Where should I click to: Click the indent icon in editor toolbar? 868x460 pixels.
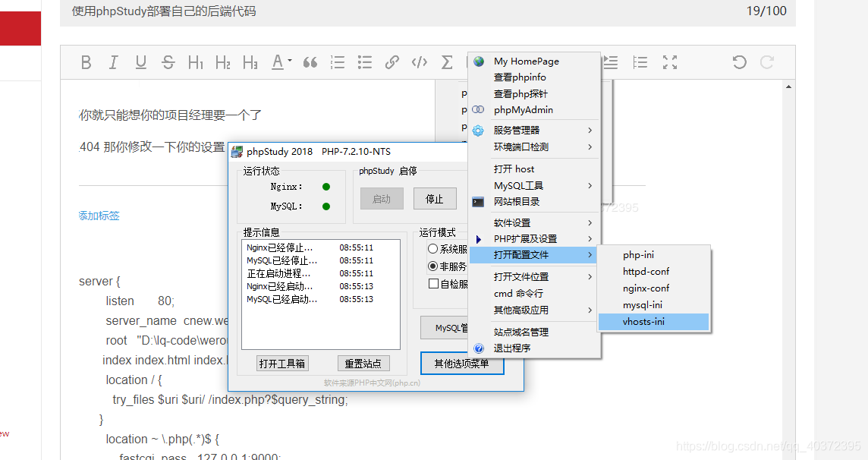coord(610,62)
